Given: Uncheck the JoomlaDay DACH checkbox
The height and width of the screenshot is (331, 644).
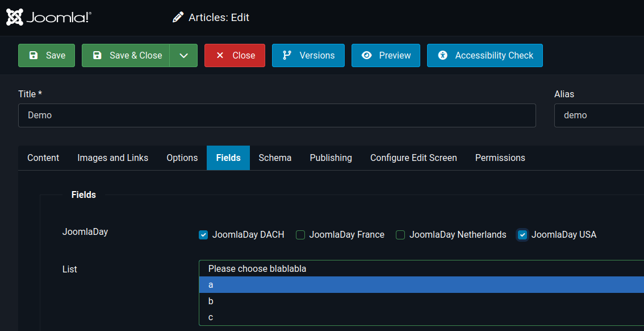Looking at the screenshot, I should click(203, 235).
